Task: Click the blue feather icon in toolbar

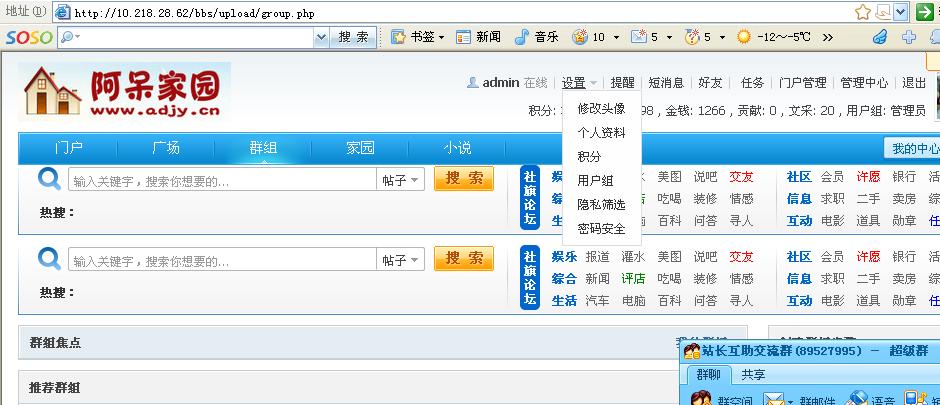Action: point(879,37)
